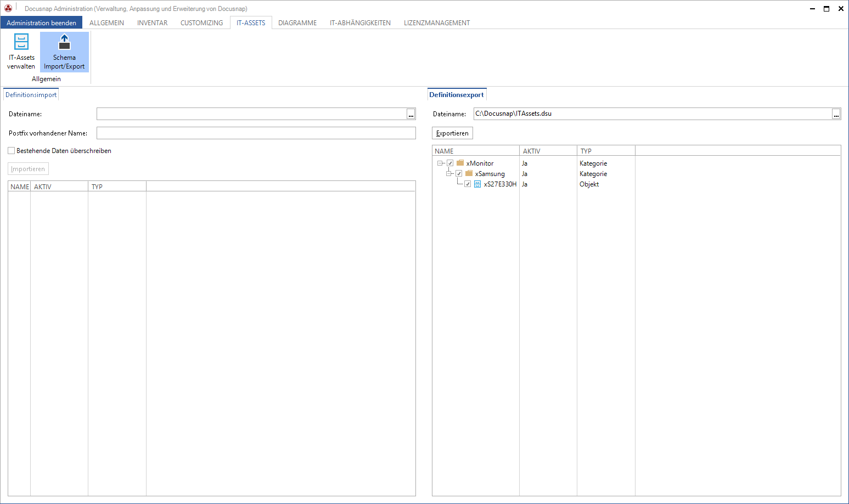This screenshot has height=504, width=849.
Task: Click the Importieren button
Action: click(28, 169)
